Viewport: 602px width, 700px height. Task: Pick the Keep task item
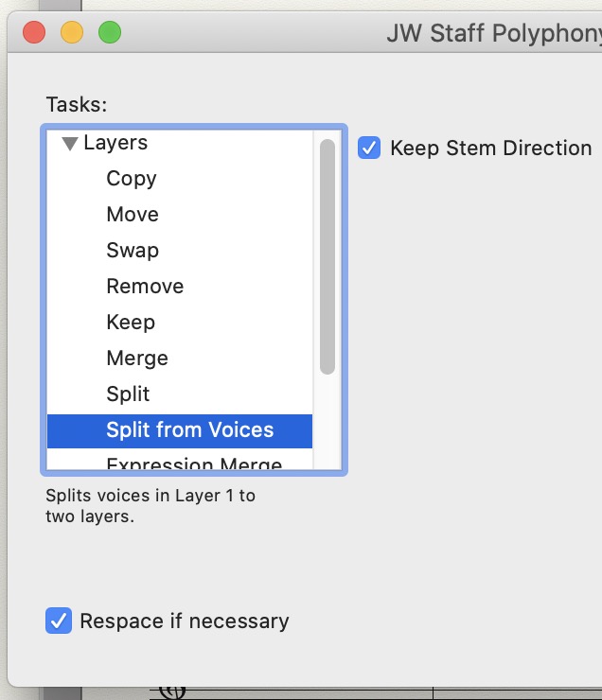pos(131,323)
